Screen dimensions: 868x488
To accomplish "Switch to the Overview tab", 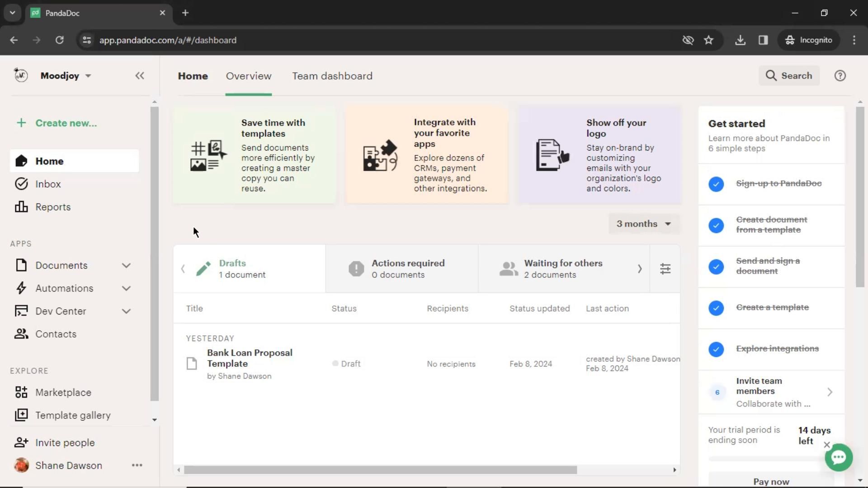I will point(249,76).
